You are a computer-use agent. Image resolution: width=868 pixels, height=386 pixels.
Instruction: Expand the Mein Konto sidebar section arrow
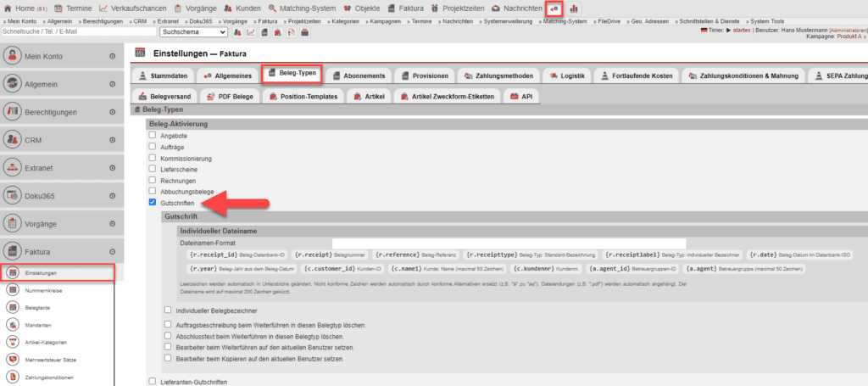(x=113, y=57)
